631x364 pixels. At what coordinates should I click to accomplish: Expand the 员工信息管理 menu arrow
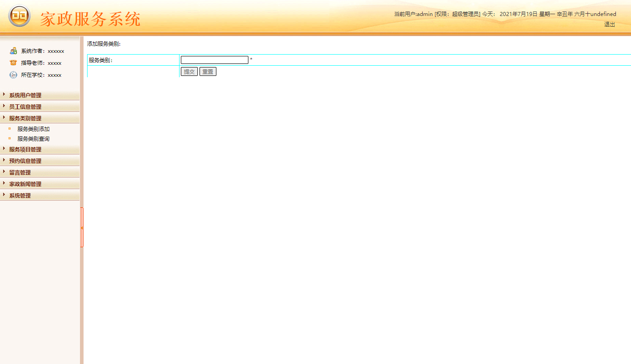[4, 106]
